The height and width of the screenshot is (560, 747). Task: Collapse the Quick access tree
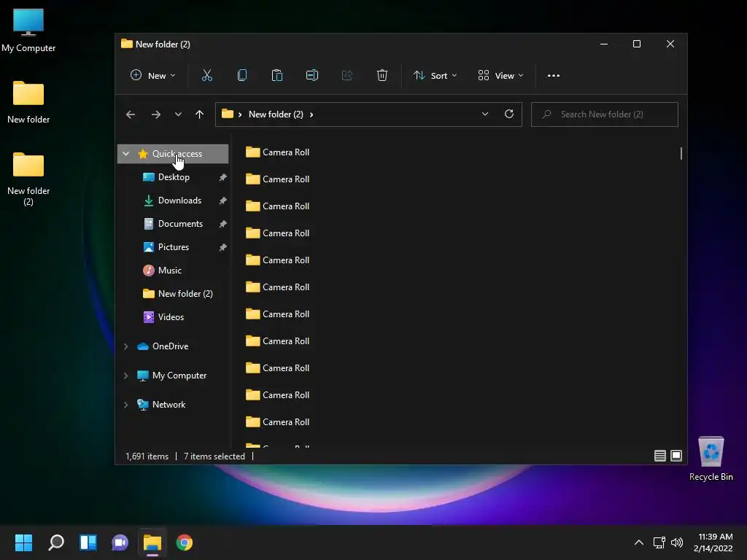point(125,154)
